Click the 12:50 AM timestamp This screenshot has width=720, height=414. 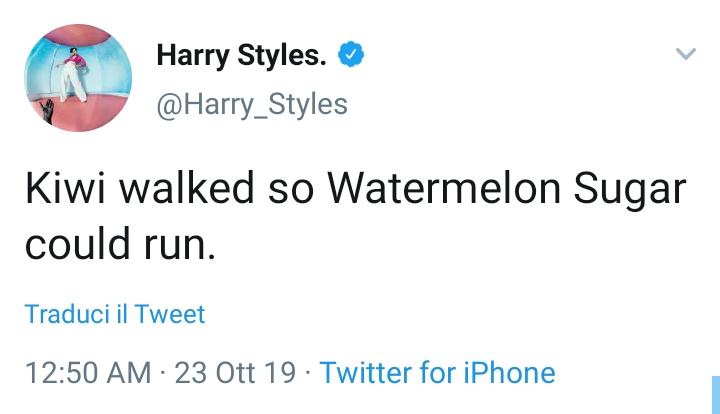(87, 373)
